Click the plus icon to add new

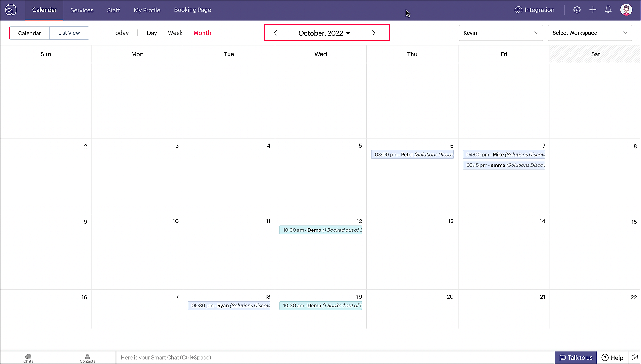(x=593, y=10)
